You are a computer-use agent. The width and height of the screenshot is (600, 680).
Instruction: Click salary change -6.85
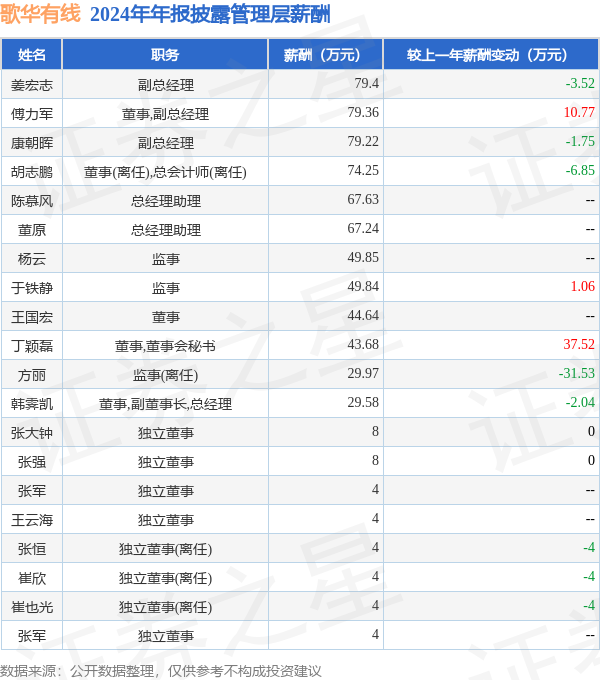[580, 170]
